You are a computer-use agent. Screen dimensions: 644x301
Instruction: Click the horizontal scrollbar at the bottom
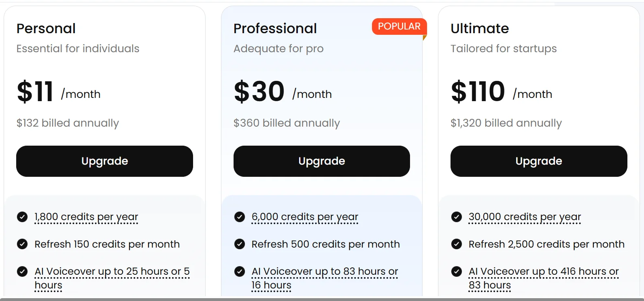(322, 299)
